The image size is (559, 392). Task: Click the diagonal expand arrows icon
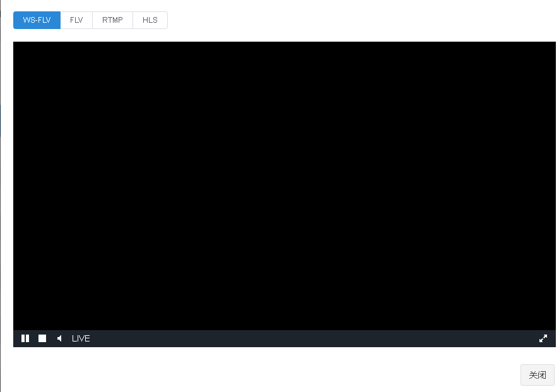(543, 338)
